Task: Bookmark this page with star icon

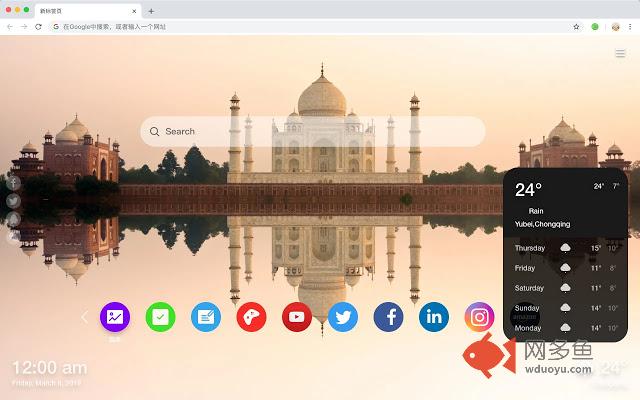Action: point(576,27)
